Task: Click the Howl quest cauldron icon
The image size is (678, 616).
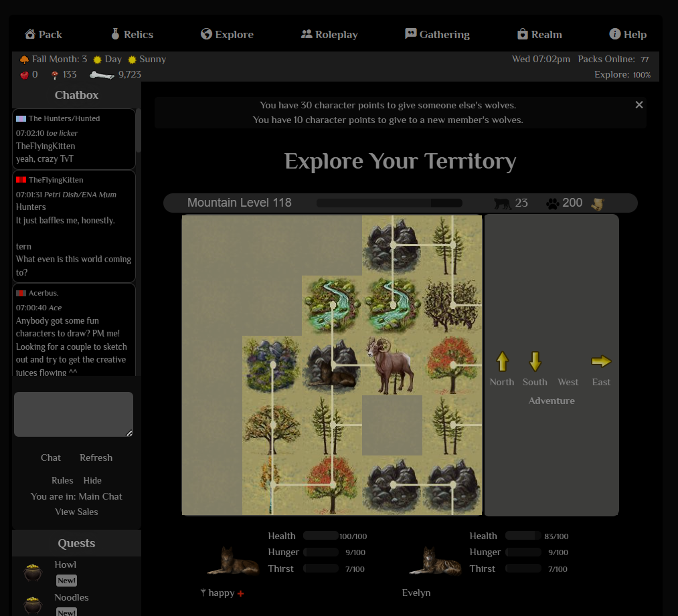Action: [x=32, y=573]
